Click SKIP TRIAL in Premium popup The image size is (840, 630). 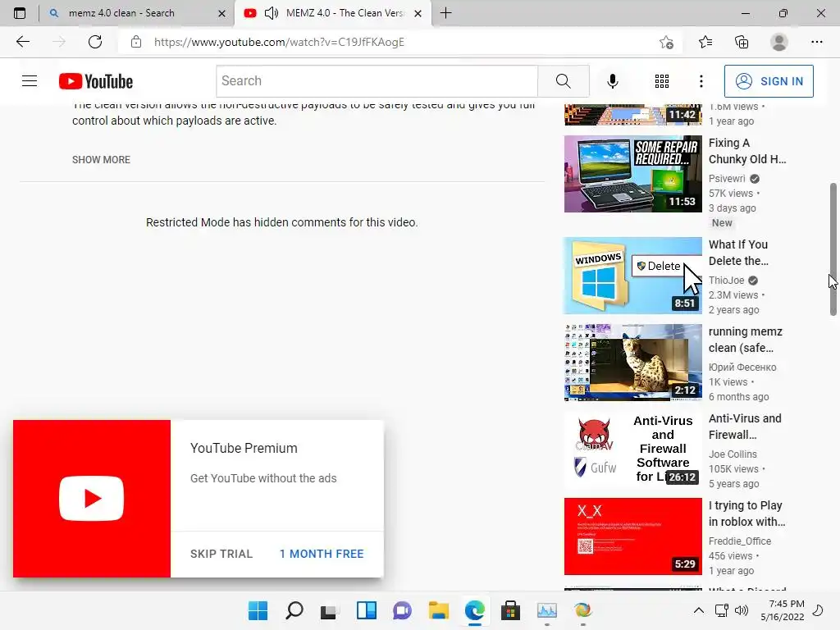click(x=221, y=554)
